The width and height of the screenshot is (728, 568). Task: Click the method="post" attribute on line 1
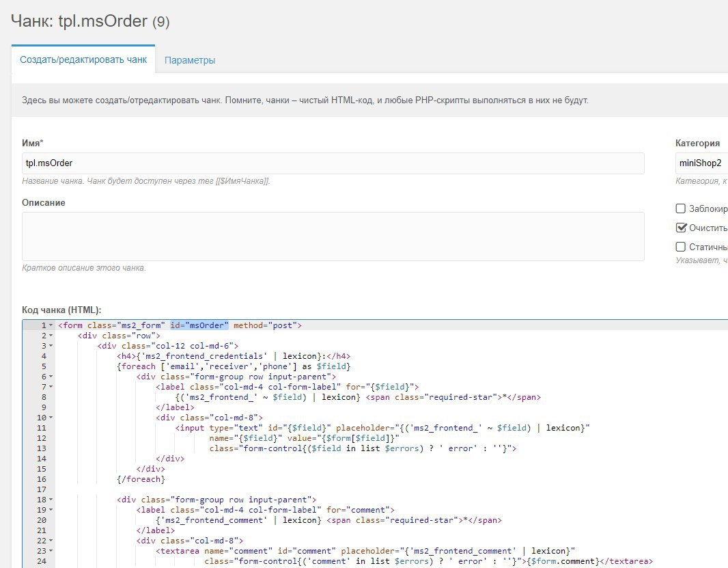(265, 325)
